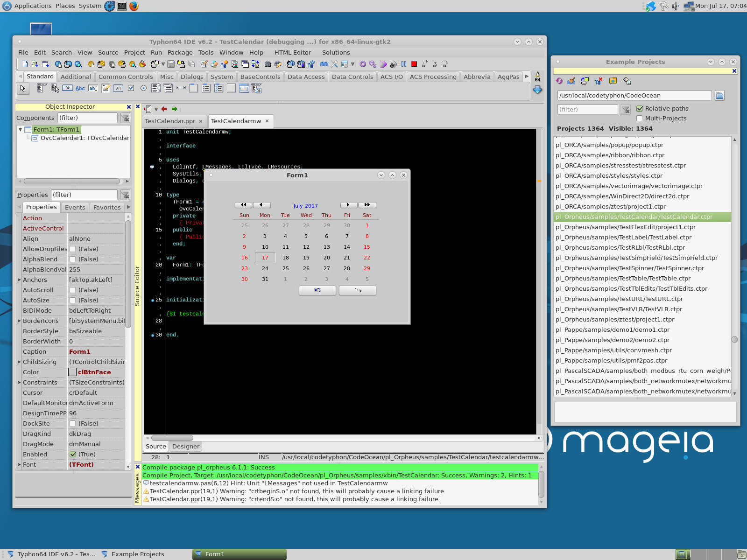Viewport: 747px width, 560px height.
Task: Click the green forward arrow in source editor
Action: point(175,109)
